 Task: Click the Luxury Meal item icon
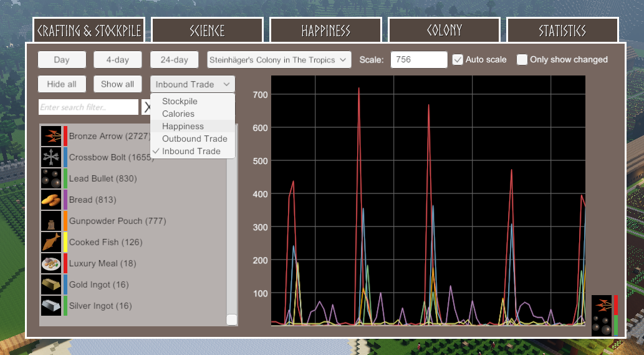pyautogui.click(x=51, y=263)
